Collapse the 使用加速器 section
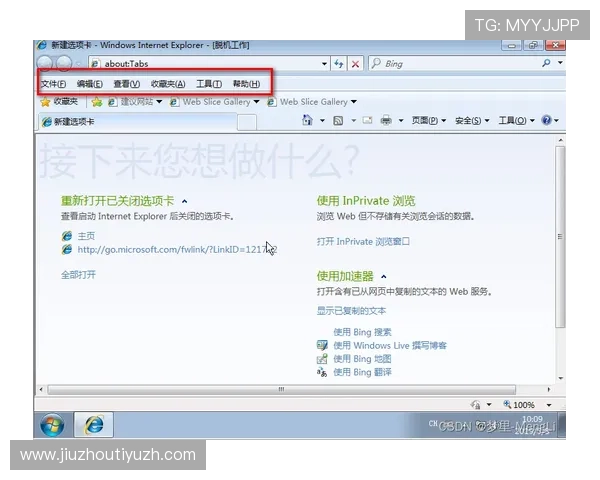 tap(384, 276)
